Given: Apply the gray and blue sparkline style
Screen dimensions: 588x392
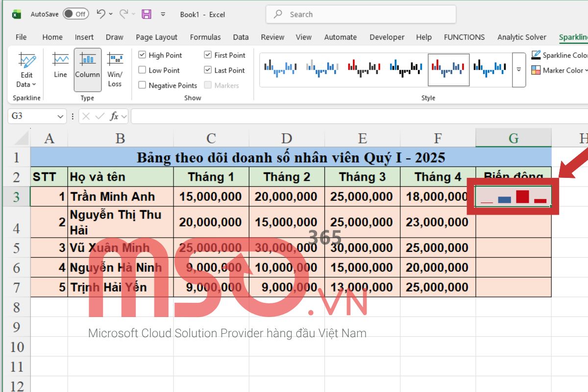Looking at the screenshot, I should [x=322, y=69].
